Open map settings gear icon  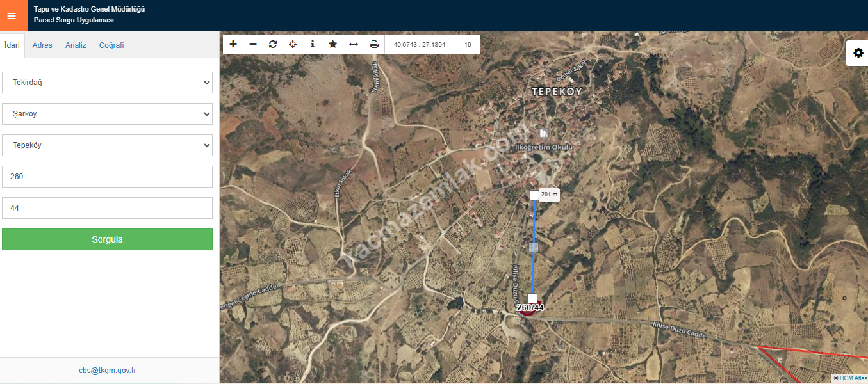858,53
